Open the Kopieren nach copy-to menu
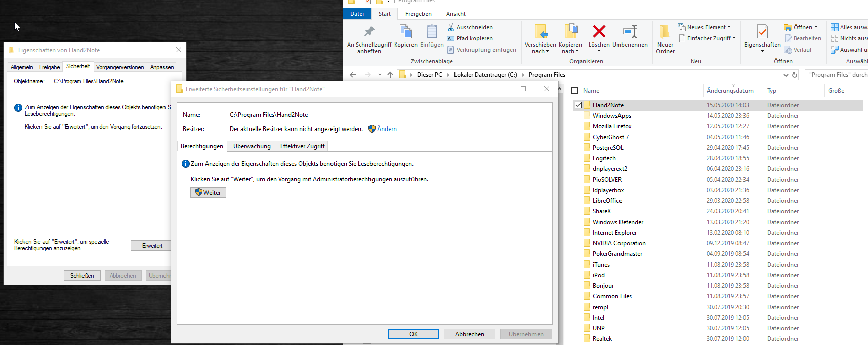The height and width of the screenshot is (345, 868). coord(570,39)
